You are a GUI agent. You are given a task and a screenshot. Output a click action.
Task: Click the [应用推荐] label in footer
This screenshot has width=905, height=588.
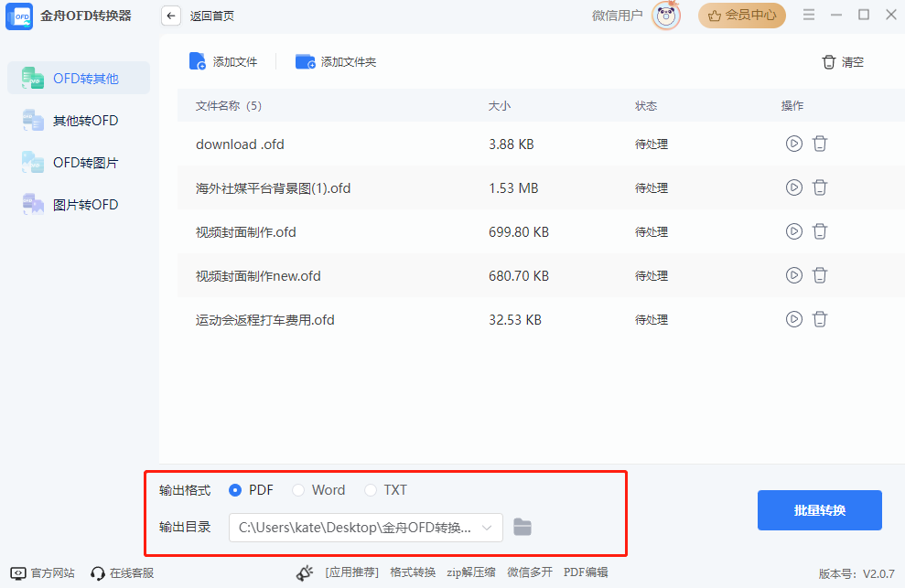click(x=351, y=572)
